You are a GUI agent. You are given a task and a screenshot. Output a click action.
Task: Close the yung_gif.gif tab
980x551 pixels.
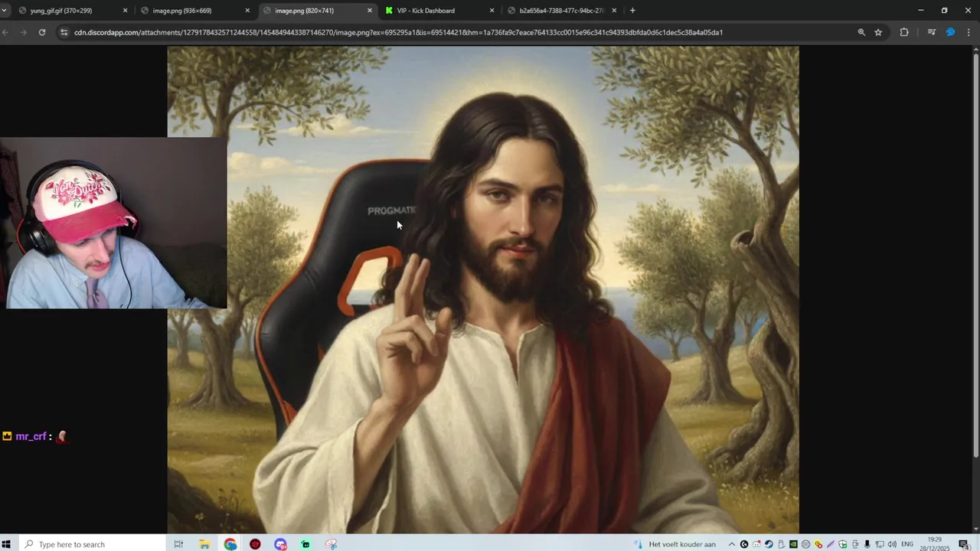click(125, 11)
